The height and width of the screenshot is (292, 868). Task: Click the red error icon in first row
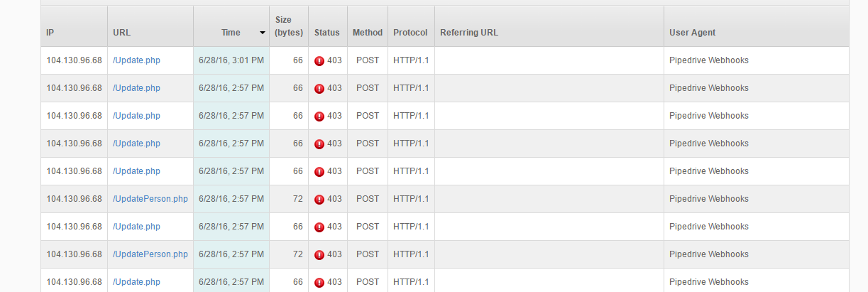tap(319, 61)
